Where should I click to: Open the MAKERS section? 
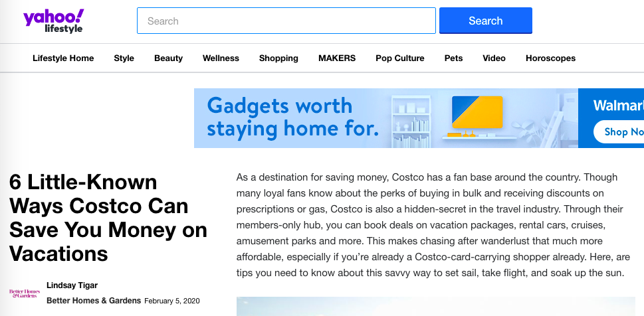point(337,58)
